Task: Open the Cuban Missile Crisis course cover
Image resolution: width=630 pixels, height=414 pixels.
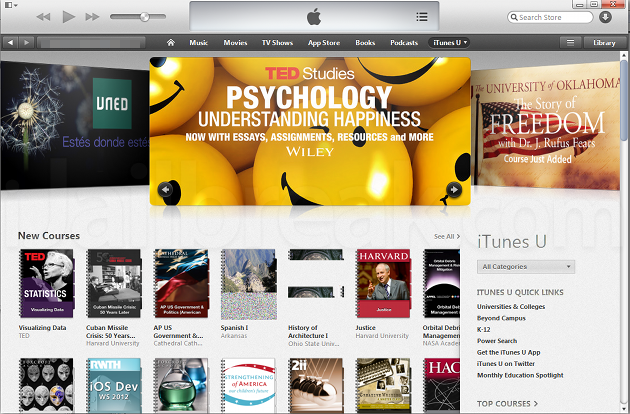Action: [x=114, y=283]
